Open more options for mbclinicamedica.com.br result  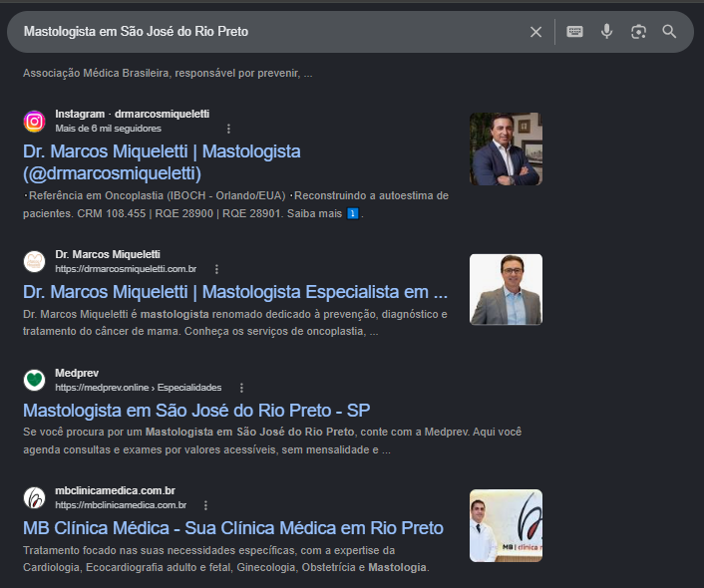point(205,505)
